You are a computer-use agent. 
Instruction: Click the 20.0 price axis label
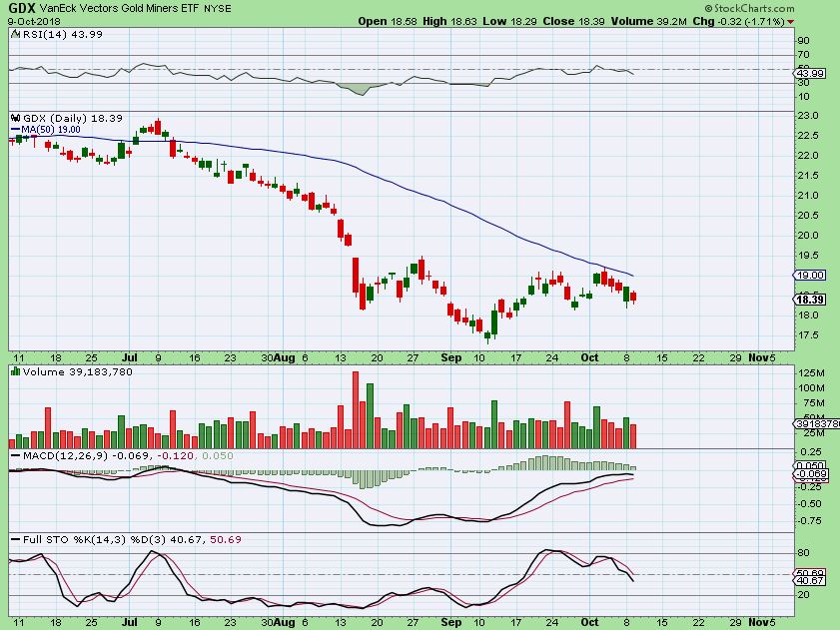pos(808,236)
